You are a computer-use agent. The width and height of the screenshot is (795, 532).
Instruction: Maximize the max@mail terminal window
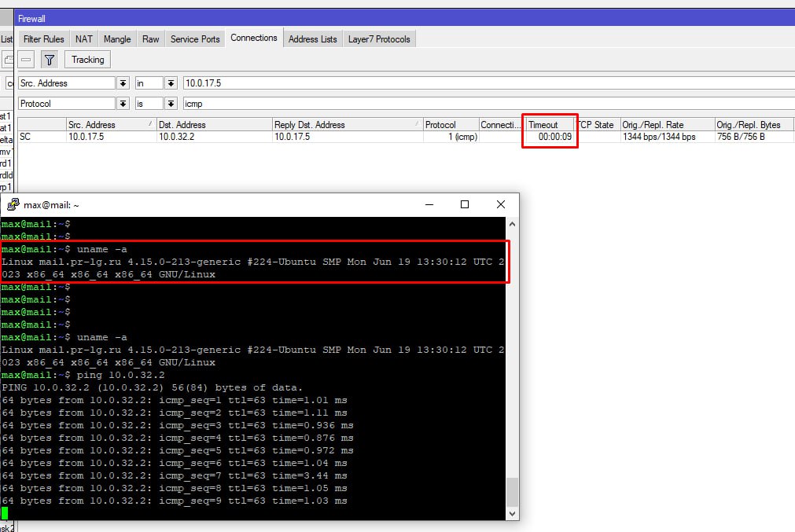tap(465, 204)
